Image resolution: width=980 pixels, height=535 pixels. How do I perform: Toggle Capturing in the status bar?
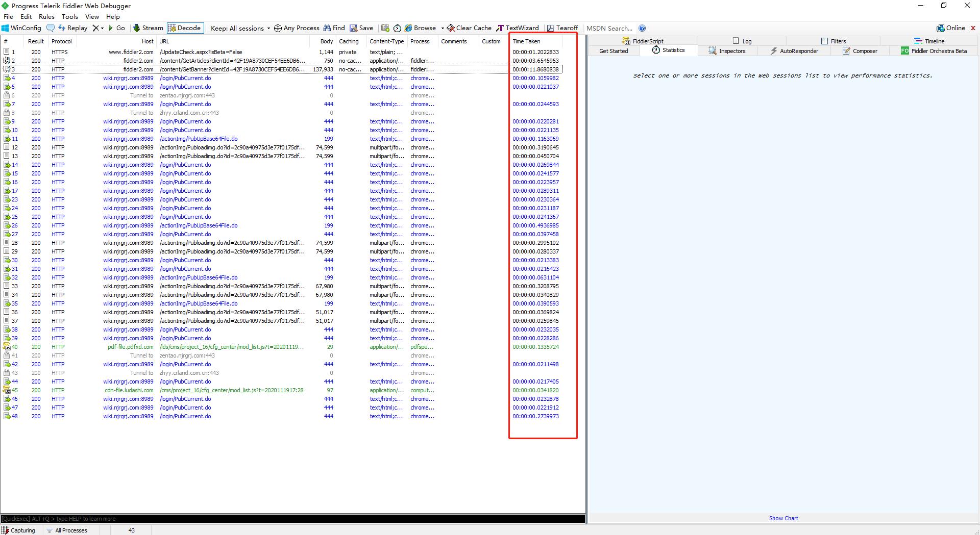(x=18, y=530)
